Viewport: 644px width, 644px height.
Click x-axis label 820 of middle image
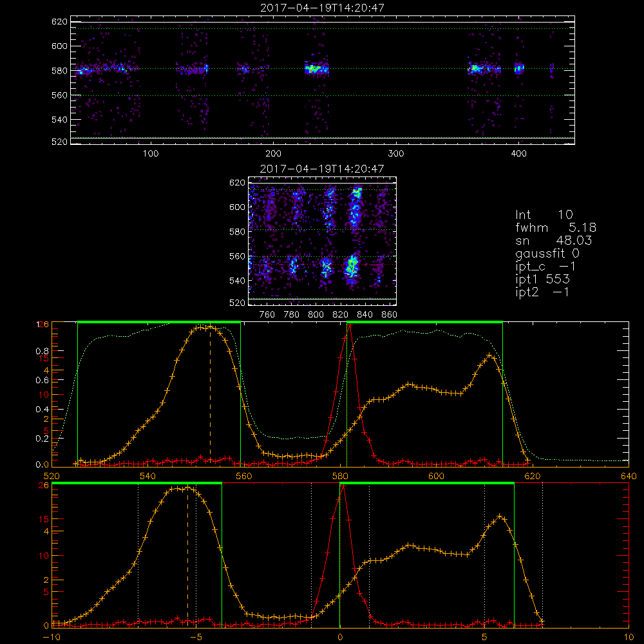(340, 315)
